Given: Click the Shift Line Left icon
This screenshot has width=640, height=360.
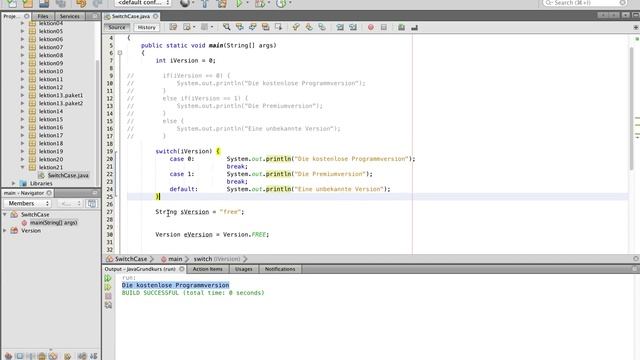Looking at the screenshot, I should 340,27.
